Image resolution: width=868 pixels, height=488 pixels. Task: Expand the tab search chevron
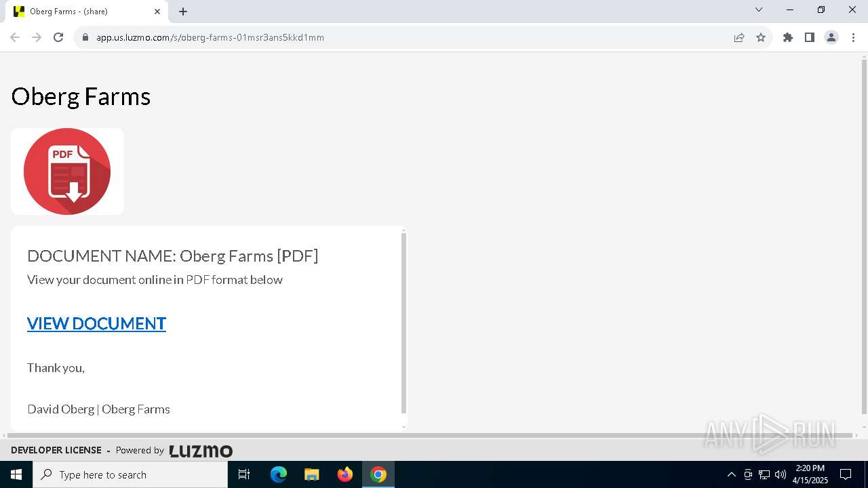[759, 10]
